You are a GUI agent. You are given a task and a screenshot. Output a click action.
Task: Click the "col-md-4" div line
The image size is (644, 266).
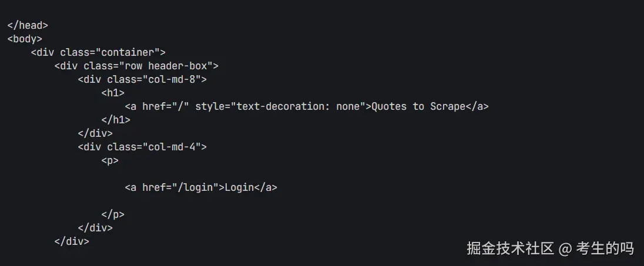[142, 147]
